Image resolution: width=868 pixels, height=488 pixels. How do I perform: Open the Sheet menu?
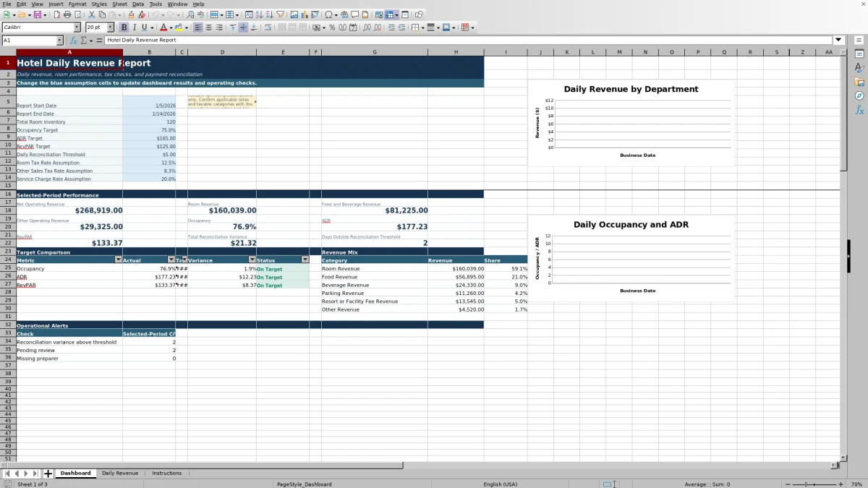click(119, 4)
